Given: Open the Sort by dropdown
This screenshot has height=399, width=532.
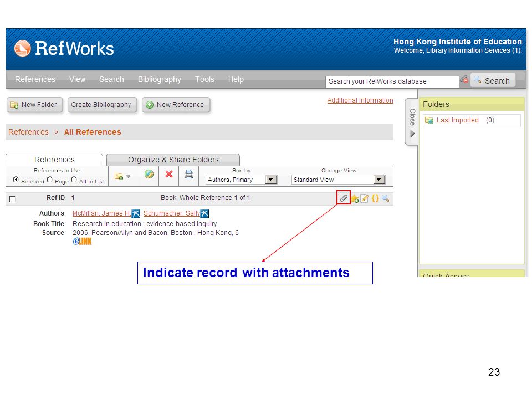Looking at the screenshot, I should (x=241, y=180).
